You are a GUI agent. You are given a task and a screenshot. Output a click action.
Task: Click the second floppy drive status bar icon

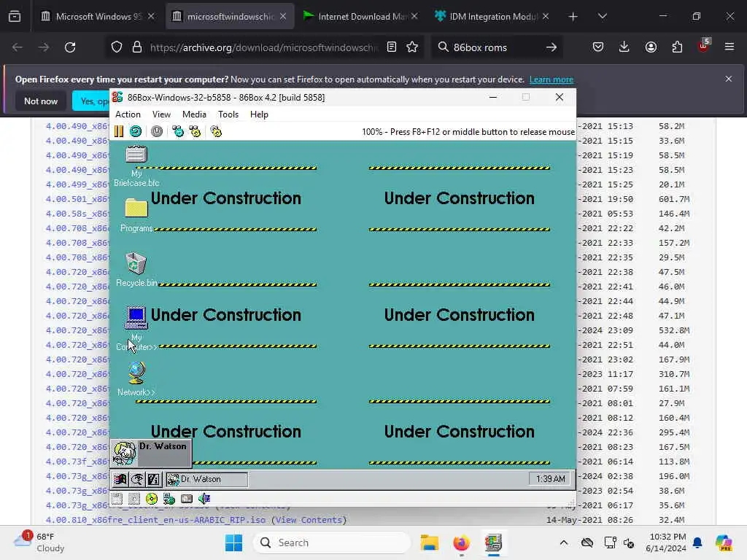point(134,499)
